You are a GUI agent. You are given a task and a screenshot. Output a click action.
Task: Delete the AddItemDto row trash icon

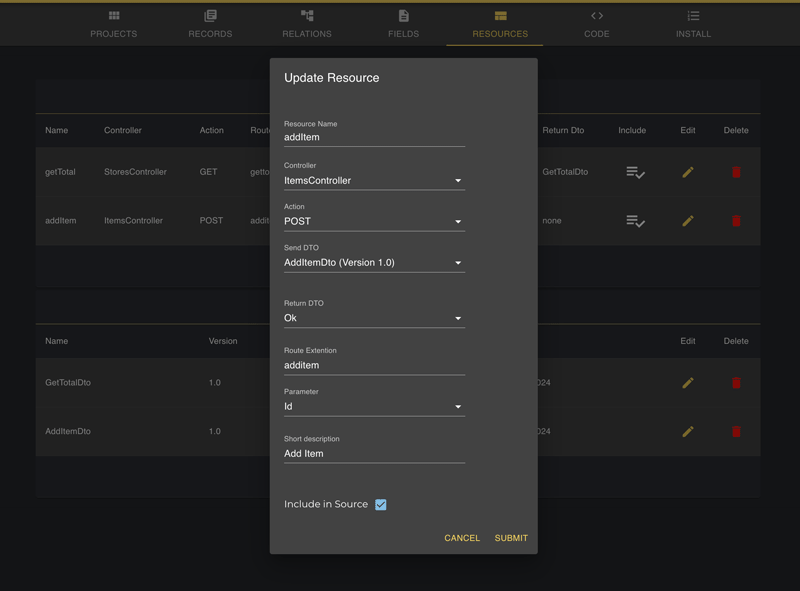pyautogui.click(x=736, y=431)
